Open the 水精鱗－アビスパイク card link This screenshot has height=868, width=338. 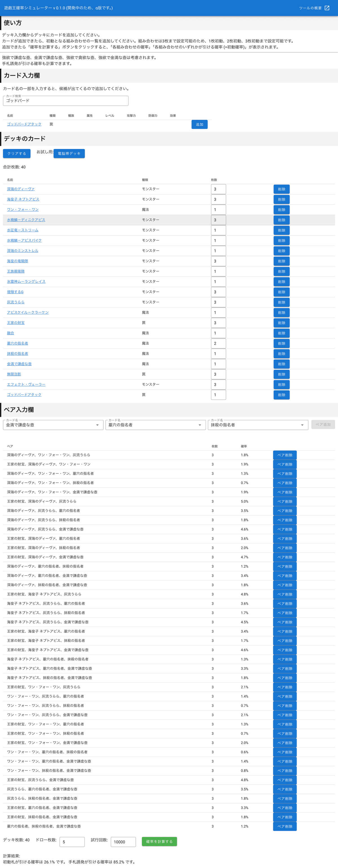(24, 241)
